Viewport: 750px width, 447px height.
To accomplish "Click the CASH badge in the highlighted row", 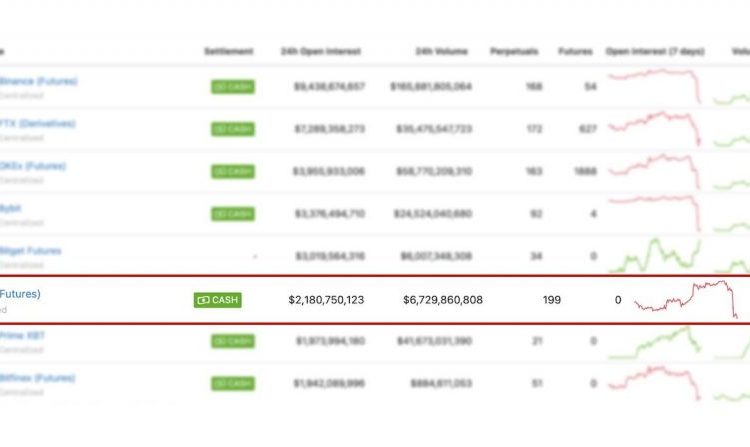I will click(218, 300).
